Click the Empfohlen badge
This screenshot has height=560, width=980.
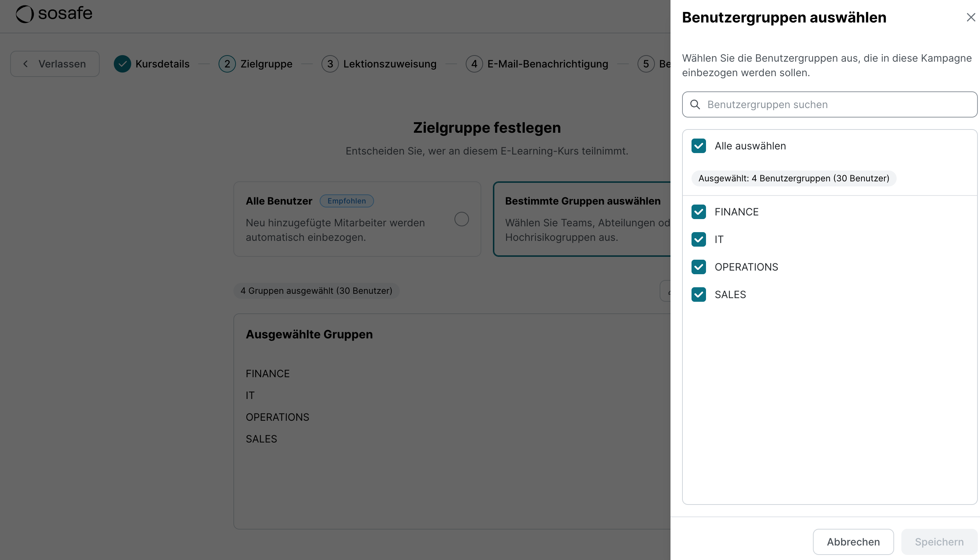point(346,201)
